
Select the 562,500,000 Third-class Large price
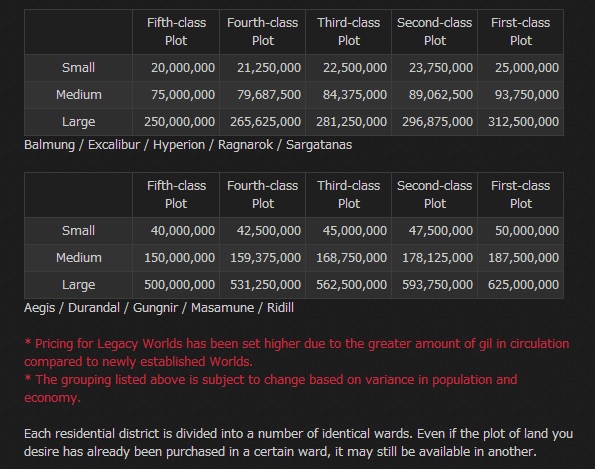click(x=351, y=285)
